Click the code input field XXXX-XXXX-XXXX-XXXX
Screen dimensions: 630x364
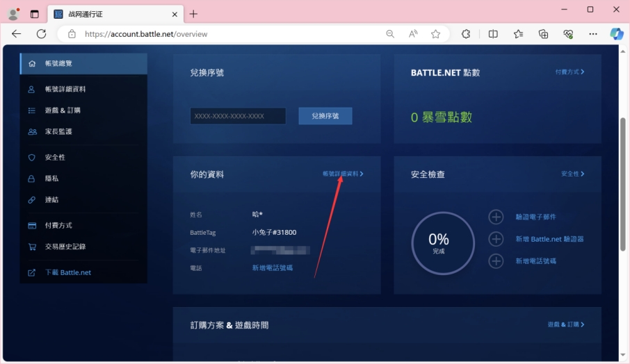(x=238, y=116)
